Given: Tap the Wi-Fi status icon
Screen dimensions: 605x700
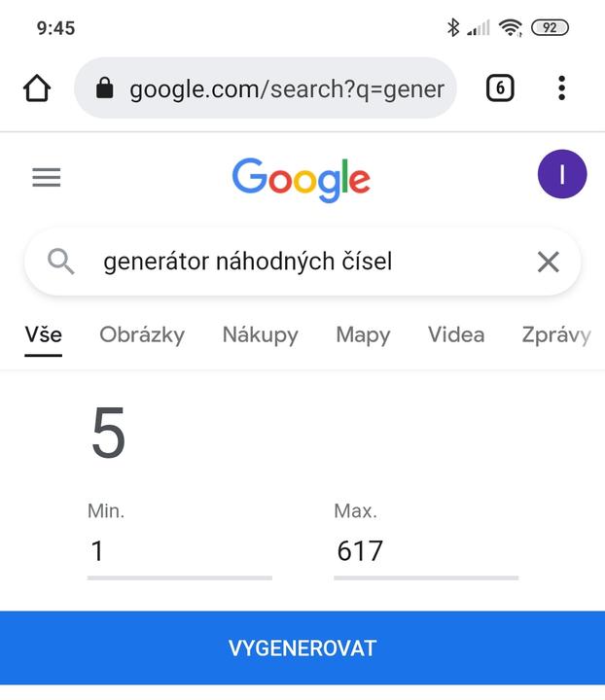Looking at the screenshot, I should (x=510, y=27).
